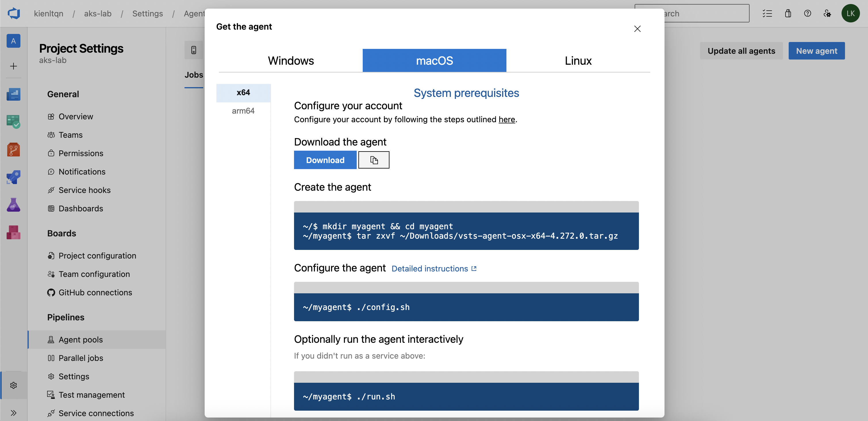This screenshot has width=868, height=421.
Task: Open the LK user profile avatar
Action: [x=850, y=14]
